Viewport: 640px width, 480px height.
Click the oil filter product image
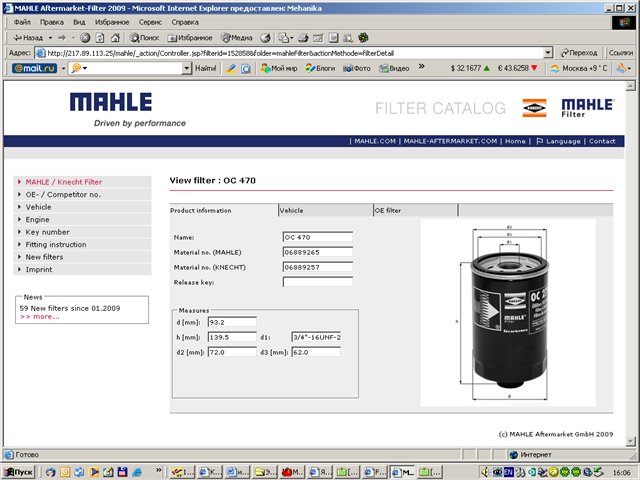coord(509,313)
